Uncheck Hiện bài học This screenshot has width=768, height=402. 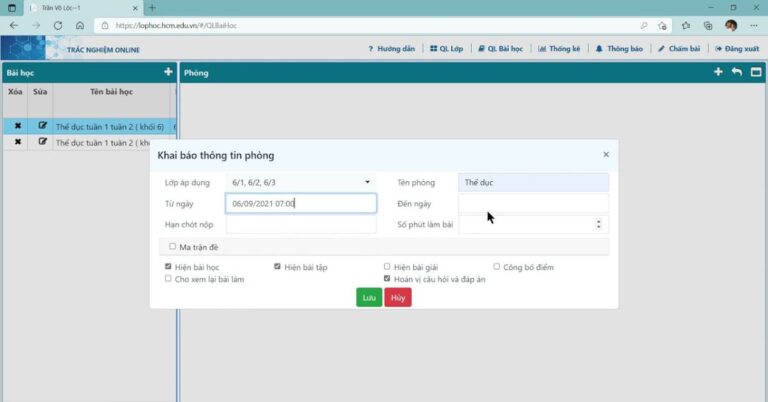168,266
